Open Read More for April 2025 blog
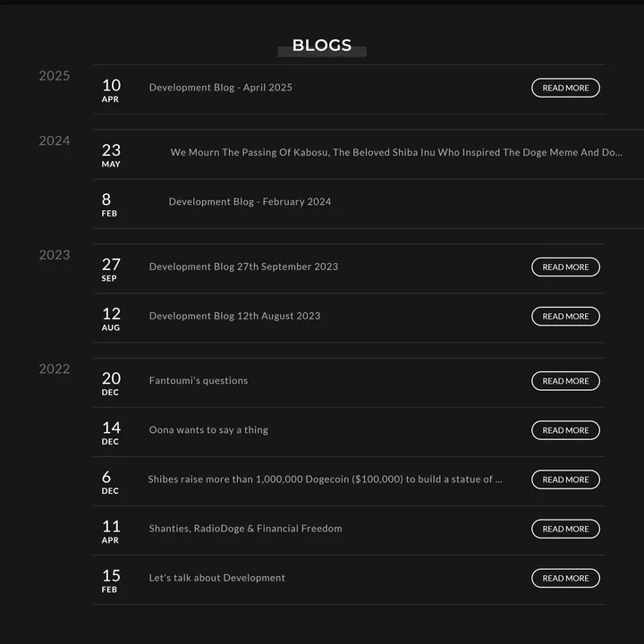 click(565, 88)
